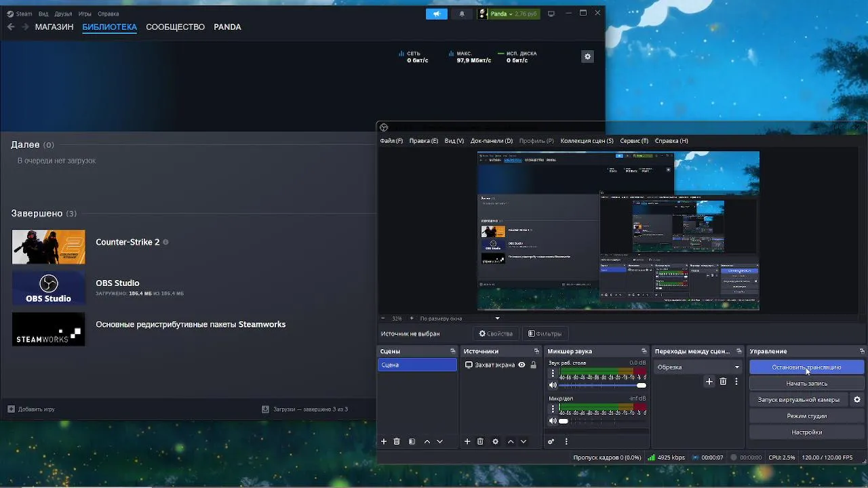This screenshot has height=488, width=868.
Task: Open OBS Вид menu
Action: coord(454,141)
